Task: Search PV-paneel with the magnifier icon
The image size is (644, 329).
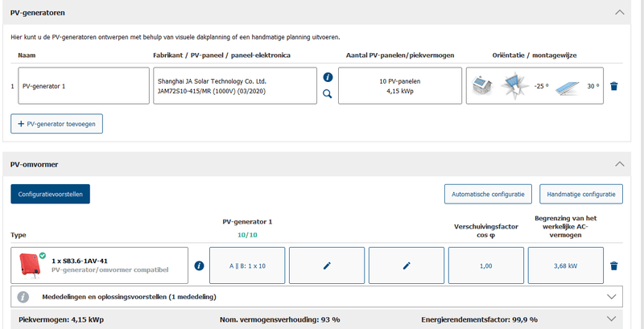Action: coord(328,94)
